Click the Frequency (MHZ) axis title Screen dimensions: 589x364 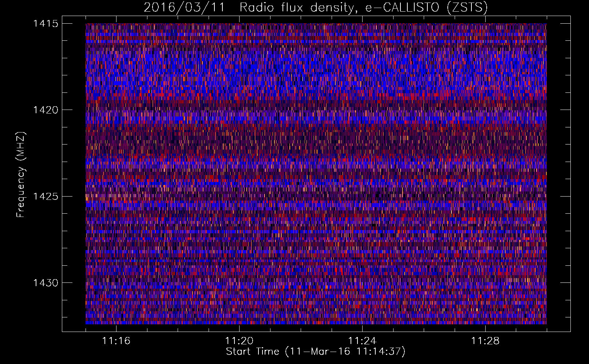[x=21, y=175]
